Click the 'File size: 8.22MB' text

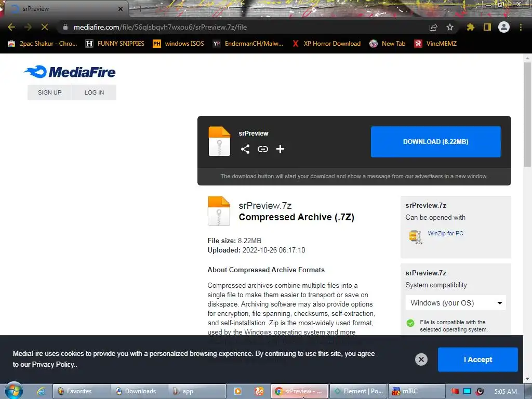[x=234, y=241]
